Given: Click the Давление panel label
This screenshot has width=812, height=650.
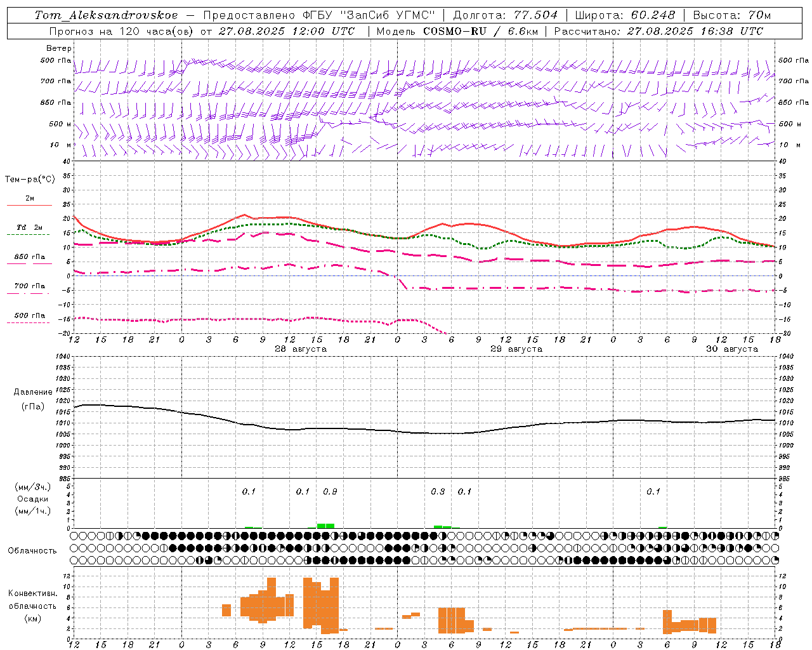Looking at the screenshot, I should click(33, 392).
